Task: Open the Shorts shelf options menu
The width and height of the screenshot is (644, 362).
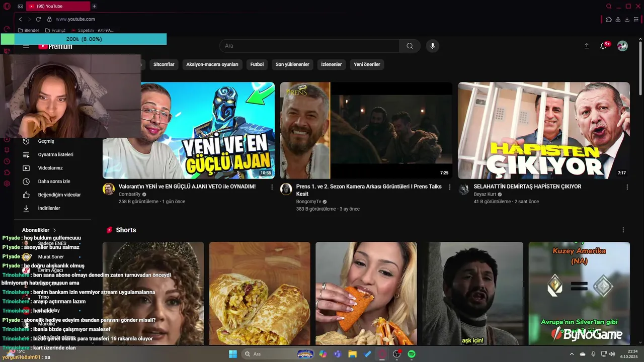Action: (623, 230)
